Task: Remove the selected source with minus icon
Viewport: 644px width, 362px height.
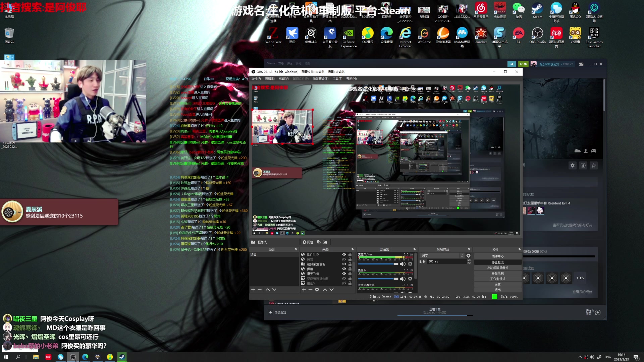Action: coord(310,290)
